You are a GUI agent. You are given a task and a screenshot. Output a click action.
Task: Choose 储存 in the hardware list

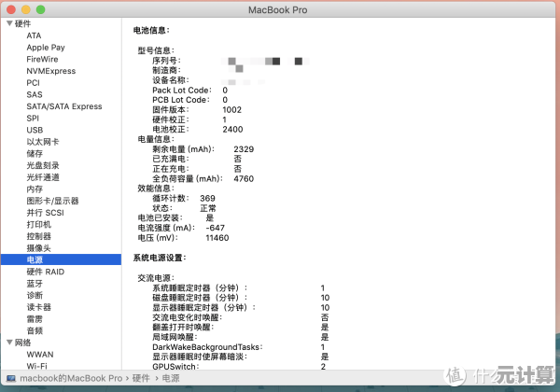[35, 153]
